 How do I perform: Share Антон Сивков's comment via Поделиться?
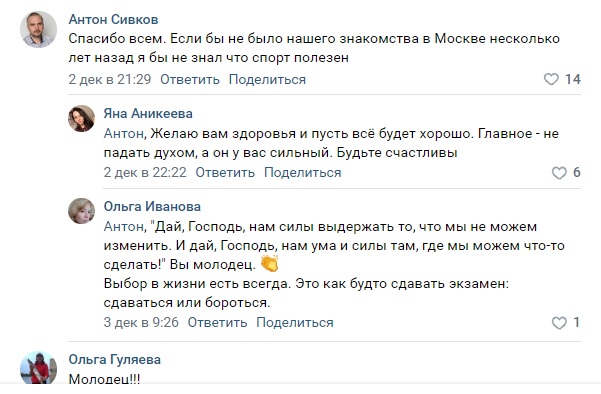267,79
